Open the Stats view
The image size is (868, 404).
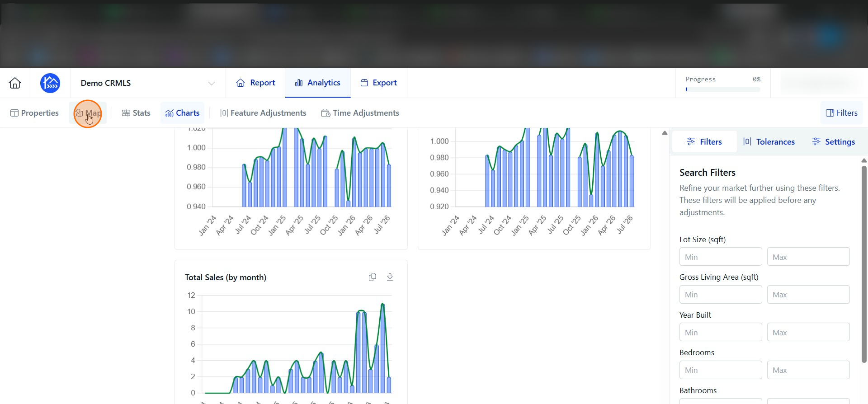click(136, 113)
